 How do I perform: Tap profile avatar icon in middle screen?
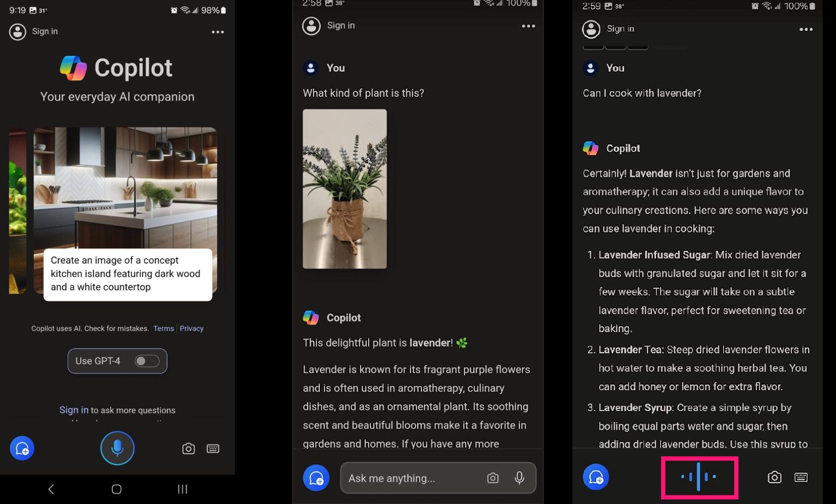pos(312,26)
